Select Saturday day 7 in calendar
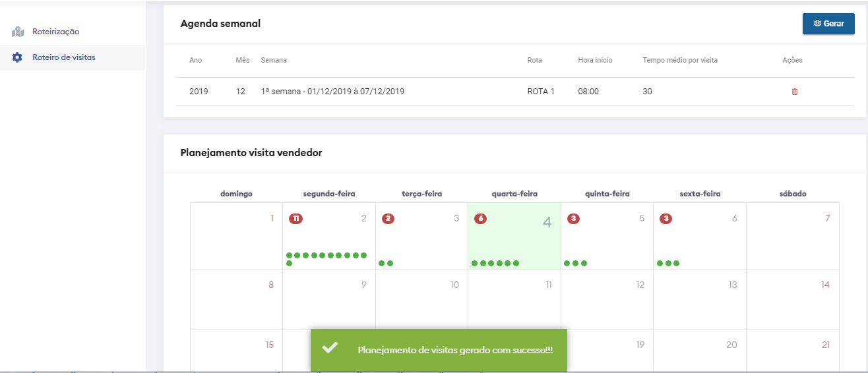Screen dimensions: 868x373 coord(792,236)
